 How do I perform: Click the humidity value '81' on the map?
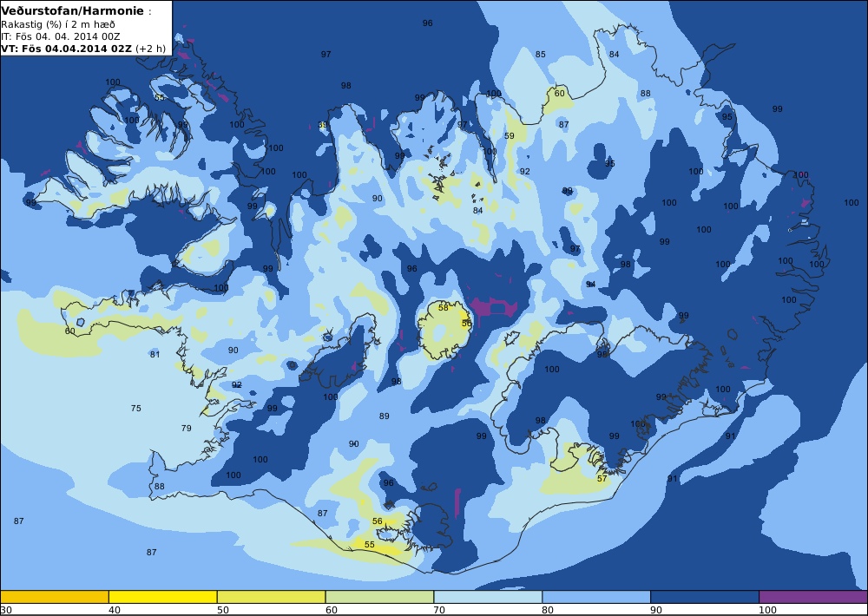(x=155, y=354)
